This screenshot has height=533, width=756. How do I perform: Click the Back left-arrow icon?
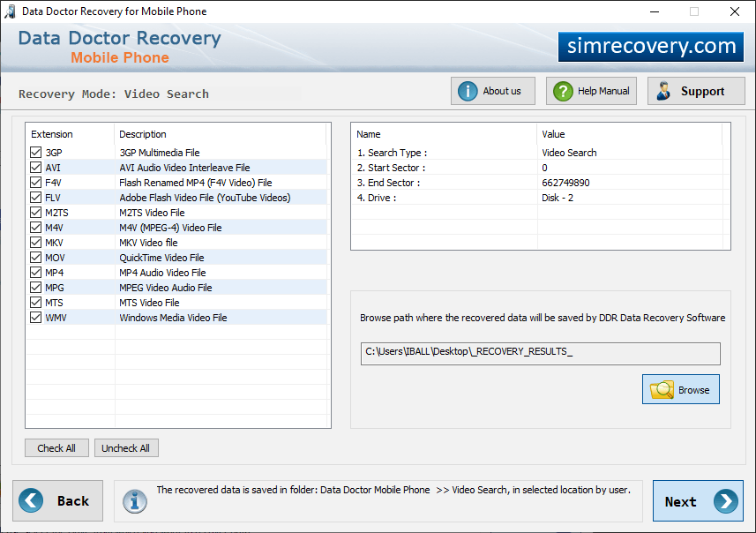pos(31,500)
